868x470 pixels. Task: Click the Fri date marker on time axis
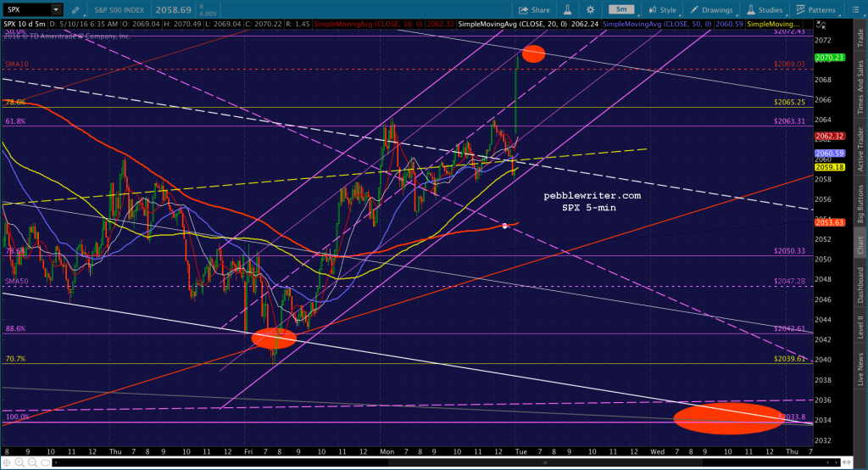pos(248,451)
